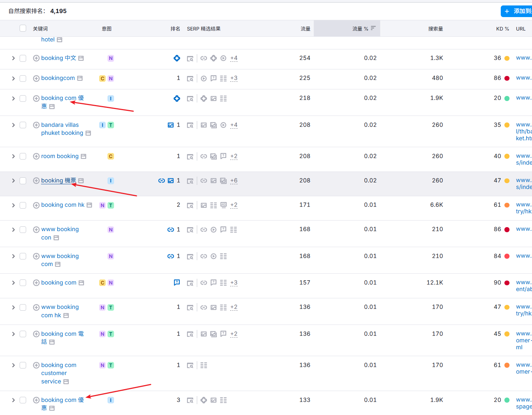Open SERP snapshot icon in 'bookingcom' row

190,78
